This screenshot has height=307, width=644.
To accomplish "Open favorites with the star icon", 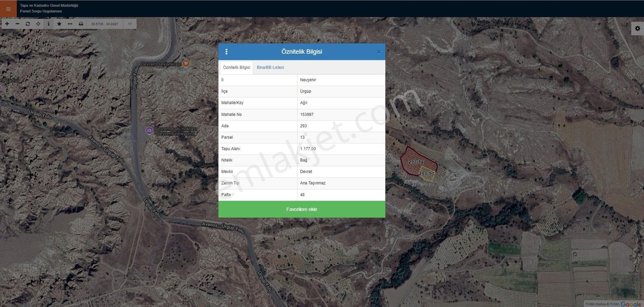I will tap(59, 24).
